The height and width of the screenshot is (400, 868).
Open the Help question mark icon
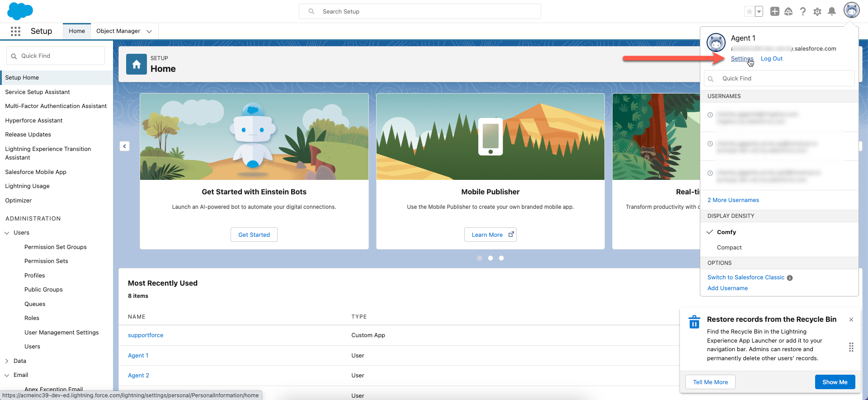pos(802,12)
